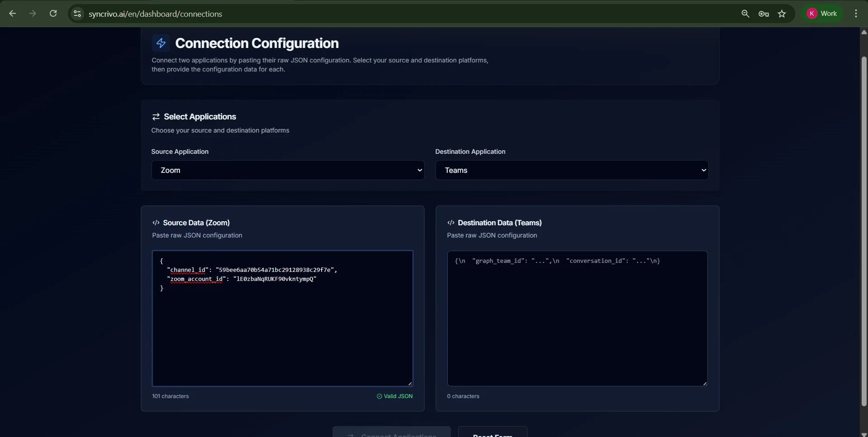Focus the Destination Data JSON text area
The width and height of the screenshot is (868, 437).
tap(577, 318)
